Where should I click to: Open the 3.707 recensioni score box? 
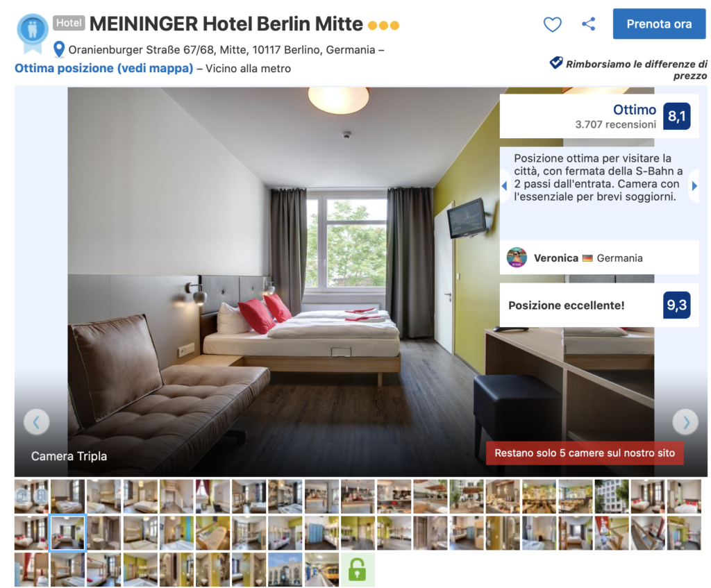599,117
